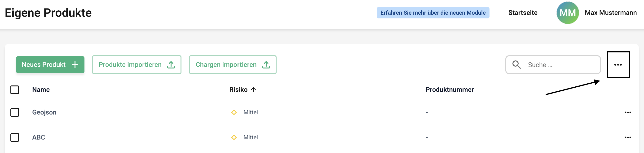
Task: Go to Startseite
Action: coord(523,13)
